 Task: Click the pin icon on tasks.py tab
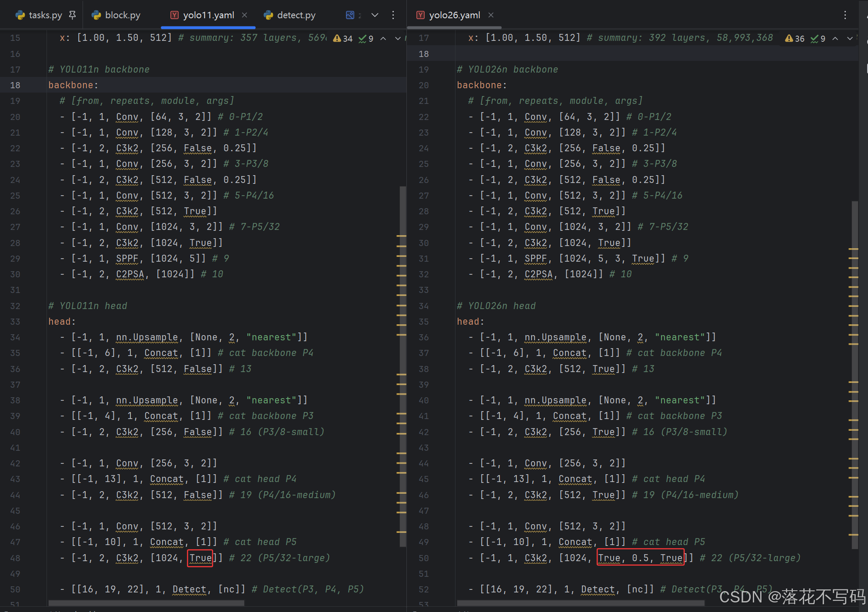tap(73, 15)
